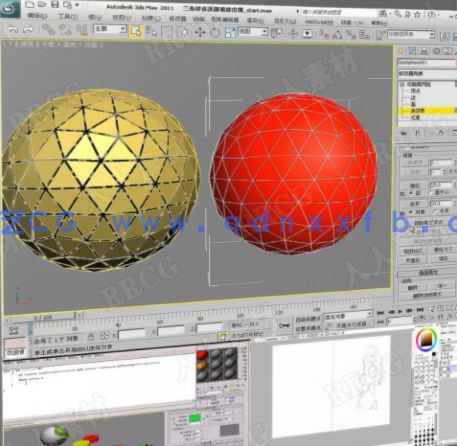
Task: Select the Bind to Space Warp tool
Action: tap(82, 31)
